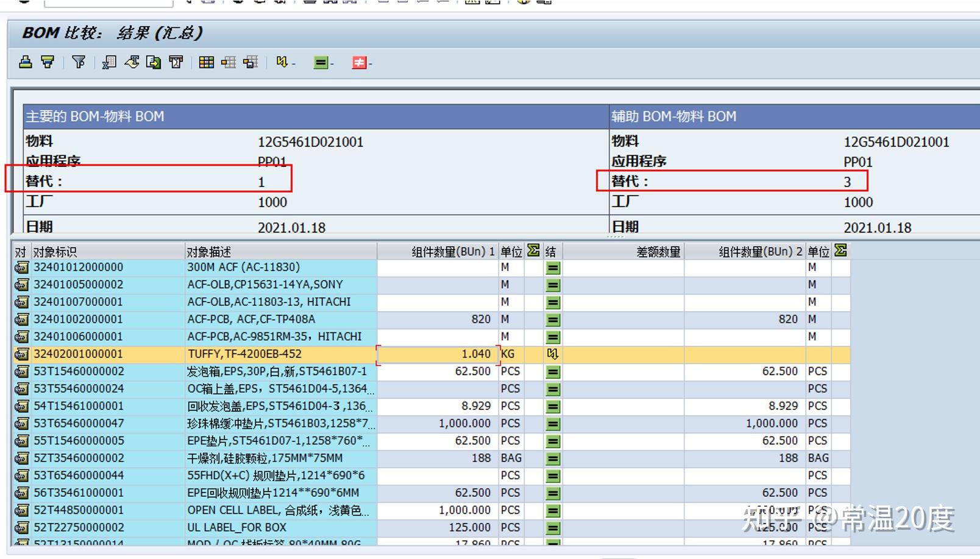Open the filter funnel icon

pyautogui.click(x=79, y=63)
